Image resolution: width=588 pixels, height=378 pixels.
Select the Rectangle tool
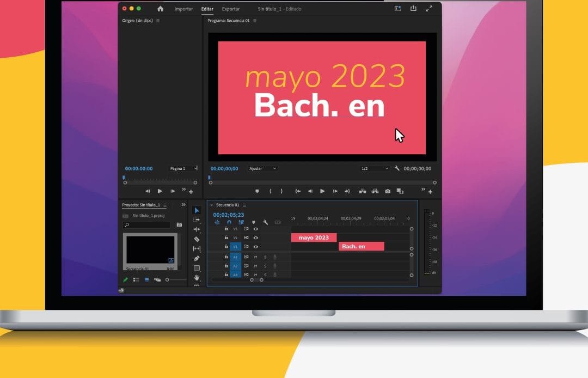197,268
